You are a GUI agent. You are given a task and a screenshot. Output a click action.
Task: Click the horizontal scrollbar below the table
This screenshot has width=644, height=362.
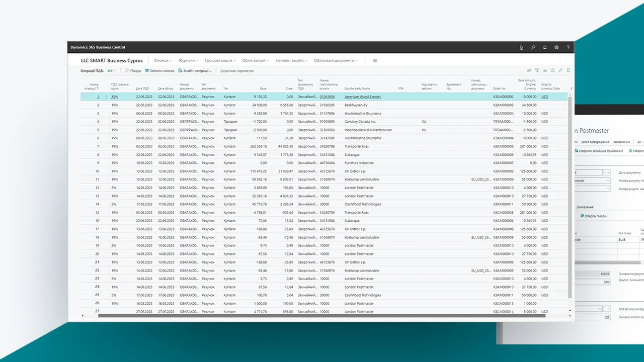(x=322, y=315)
